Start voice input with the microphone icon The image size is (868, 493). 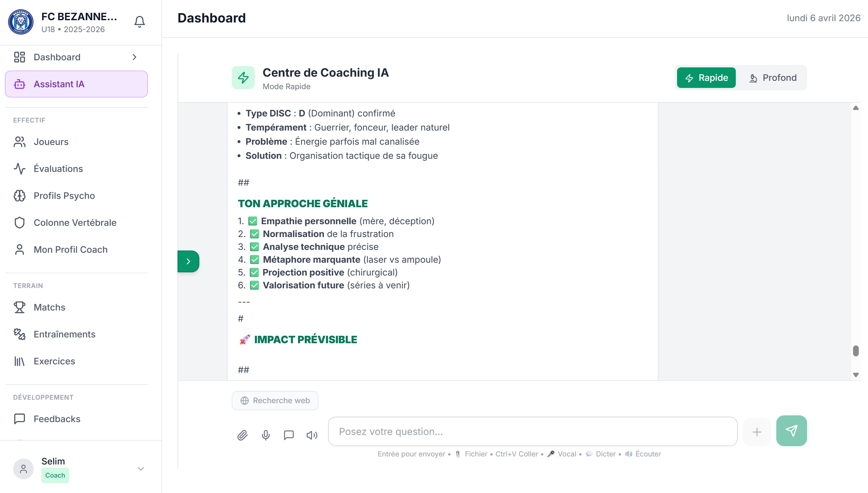pos(265,435)
